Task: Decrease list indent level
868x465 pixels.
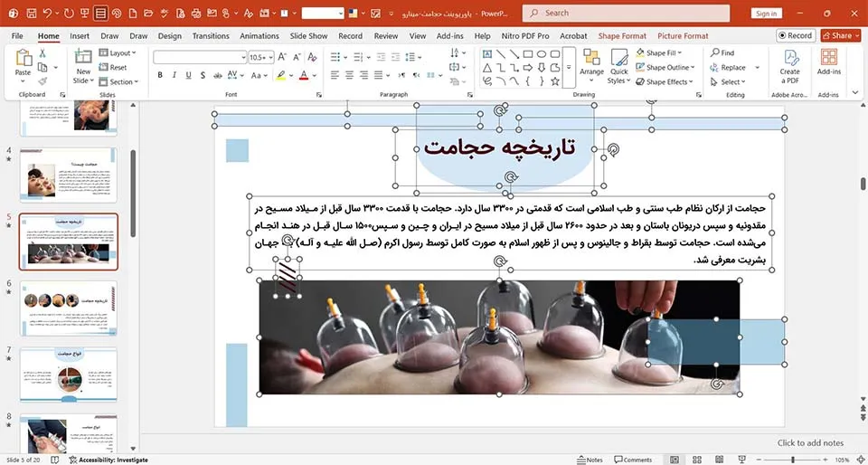Action: tap(381, 57)
